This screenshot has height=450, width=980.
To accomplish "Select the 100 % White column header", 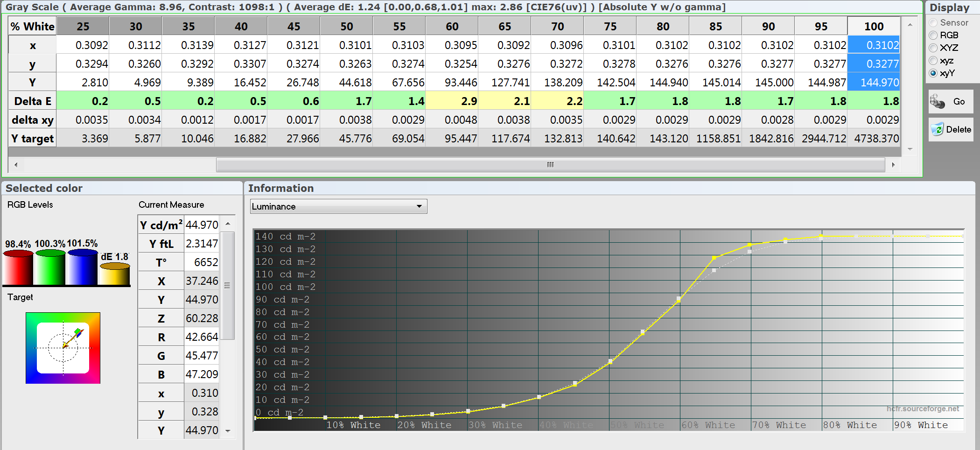I will (x=874, y=26).
